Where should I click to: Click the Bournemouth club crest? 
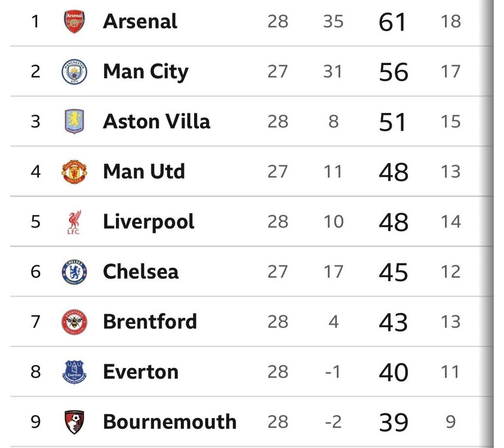(x=74, y=422)
